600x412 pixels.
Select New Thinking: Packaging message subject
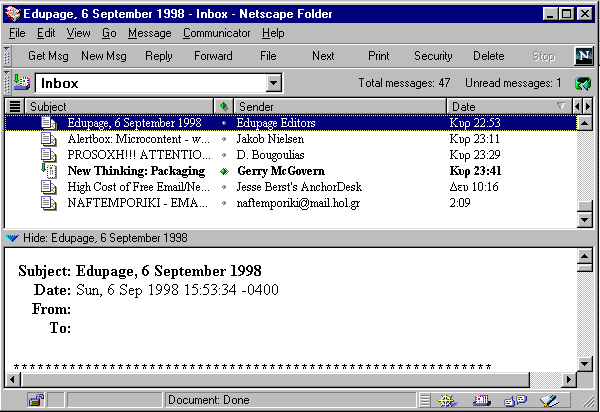pyautogui.click(x=136, y=171)
